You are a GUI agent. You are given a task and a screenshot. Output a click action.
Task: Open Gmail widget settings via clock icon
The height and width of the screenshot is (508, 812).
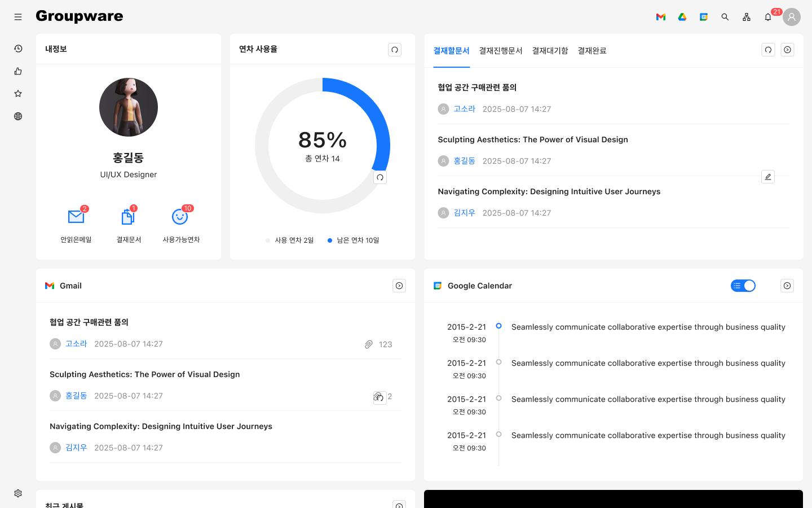(x=399, y=286)
